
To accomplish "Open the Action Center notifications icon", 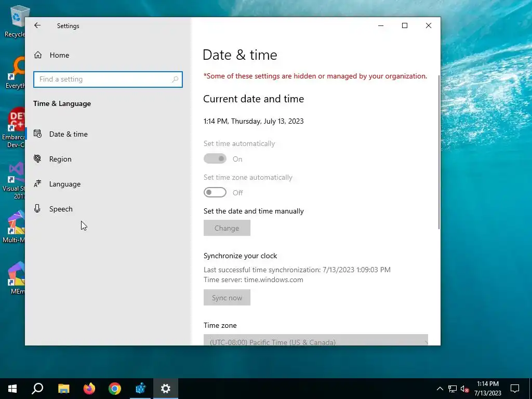I will (x=515, y=389).
